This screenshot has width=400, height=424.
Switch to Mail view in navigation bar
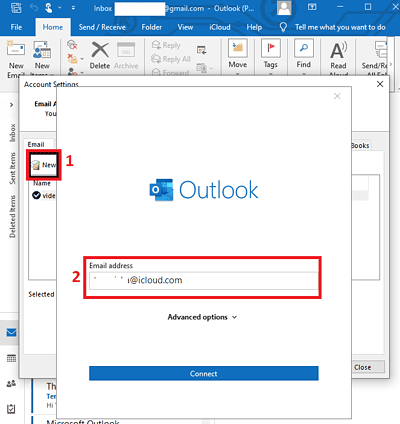coord(11,332)
